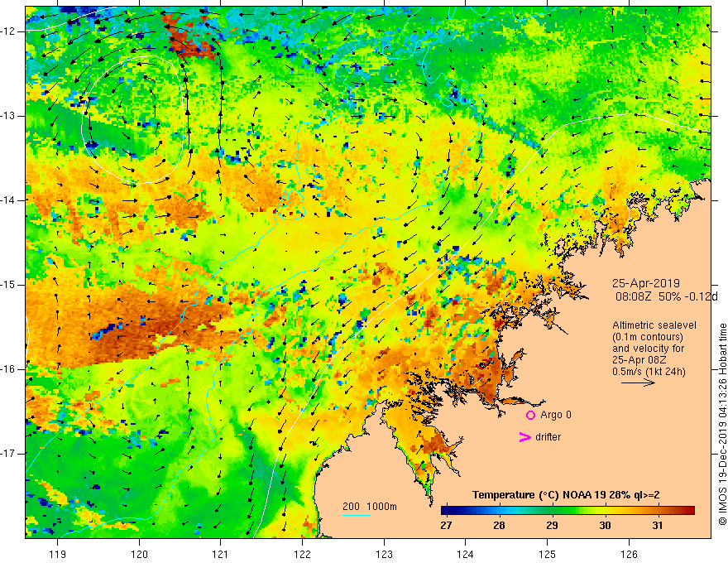This screenshot has height=563, width=728.
Task: Click the longitude label 123
Action: pos(384,554)
